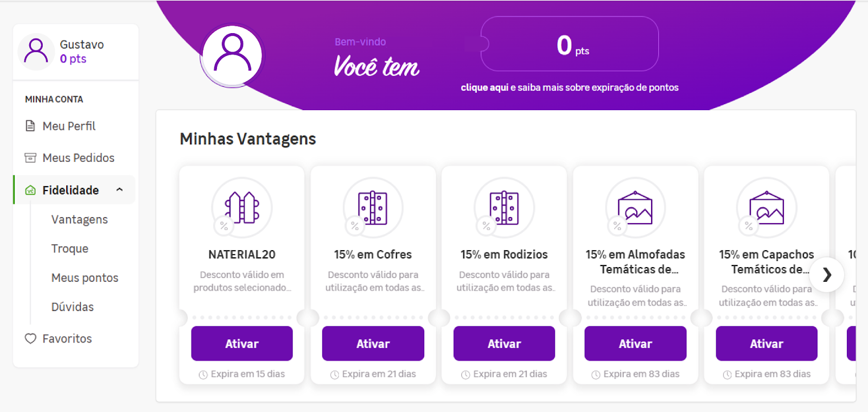868x412 pixels.
Task: Click the sidebar user avatar icon
Action: tap(36, 52)
